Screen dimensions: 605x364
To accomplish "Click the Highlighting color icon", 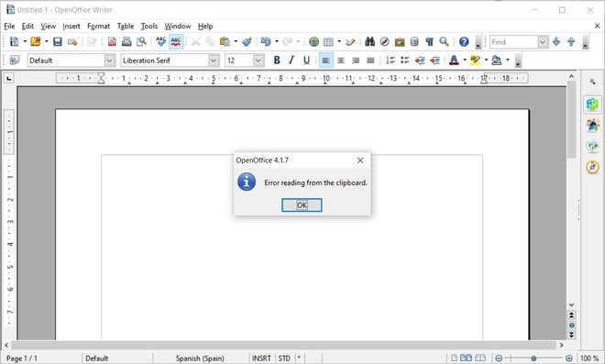I will [x=476, y=61].
